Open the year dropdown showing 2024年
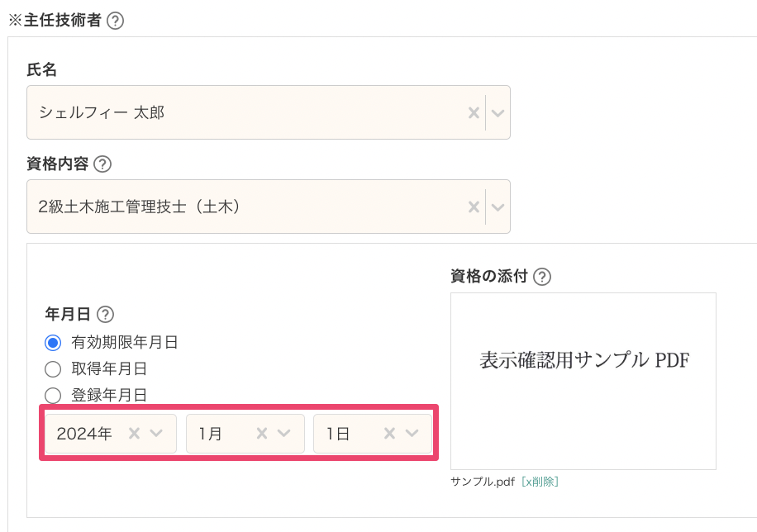 (x=111, y=434)
